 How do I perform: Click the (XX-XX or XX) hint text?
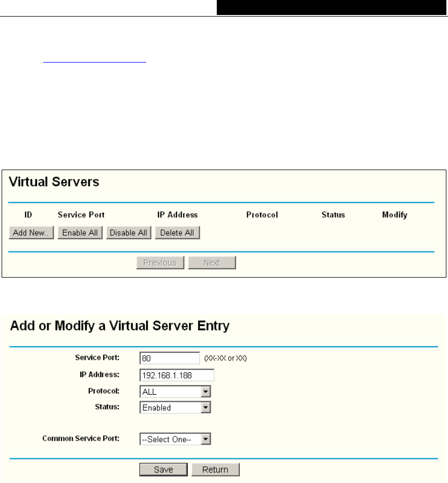(225, 358)
